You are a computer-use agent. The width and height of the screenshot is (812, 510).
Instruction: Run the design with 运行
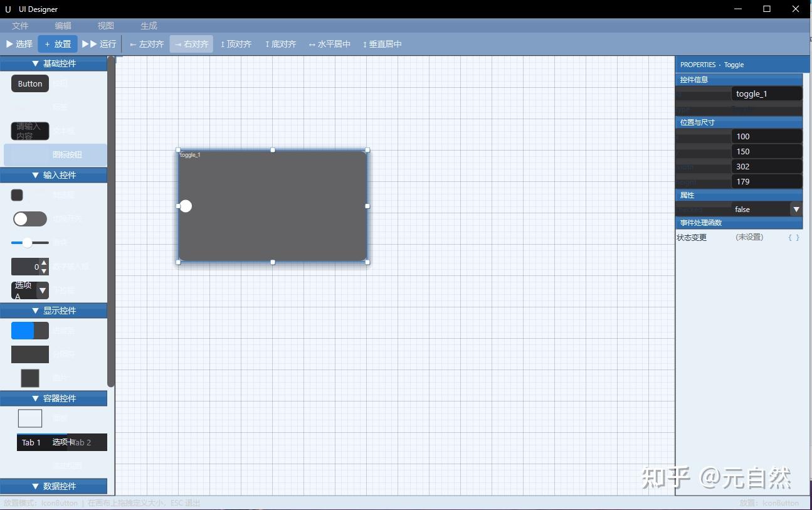tap(99, 44)
